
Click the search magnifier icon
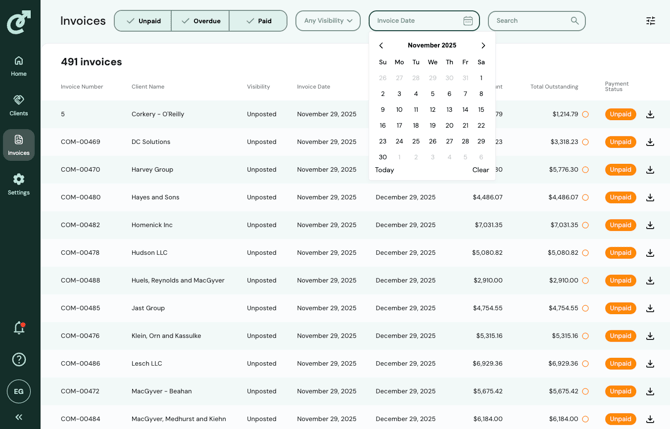575,21
